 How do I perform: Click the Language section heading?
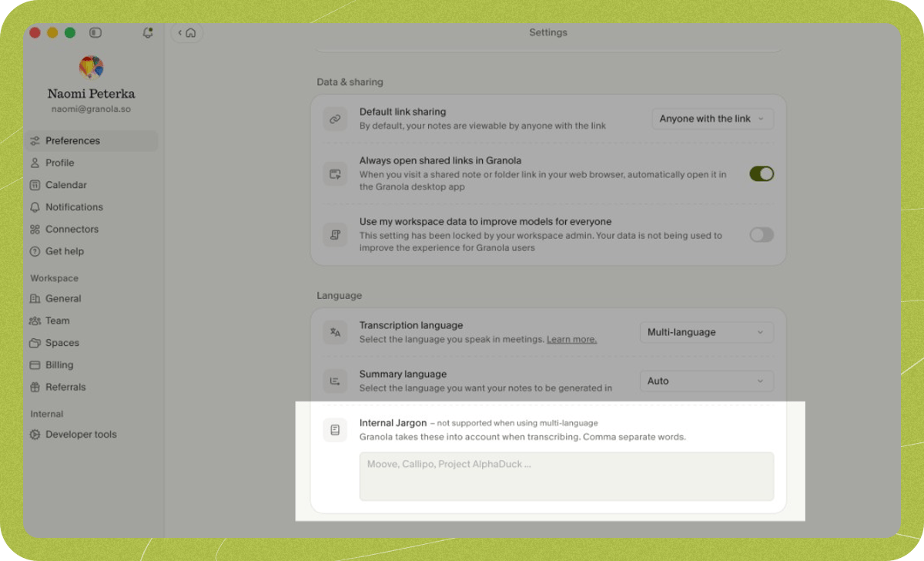click(339, 295)
